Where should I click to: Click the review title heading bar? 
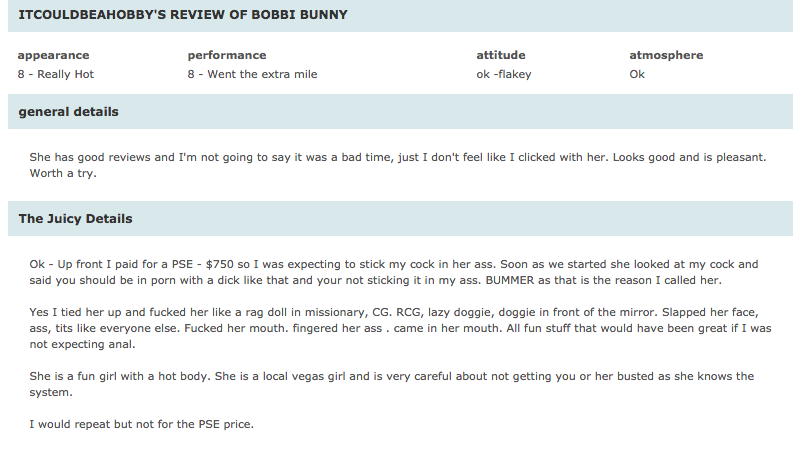pos(400,15)
